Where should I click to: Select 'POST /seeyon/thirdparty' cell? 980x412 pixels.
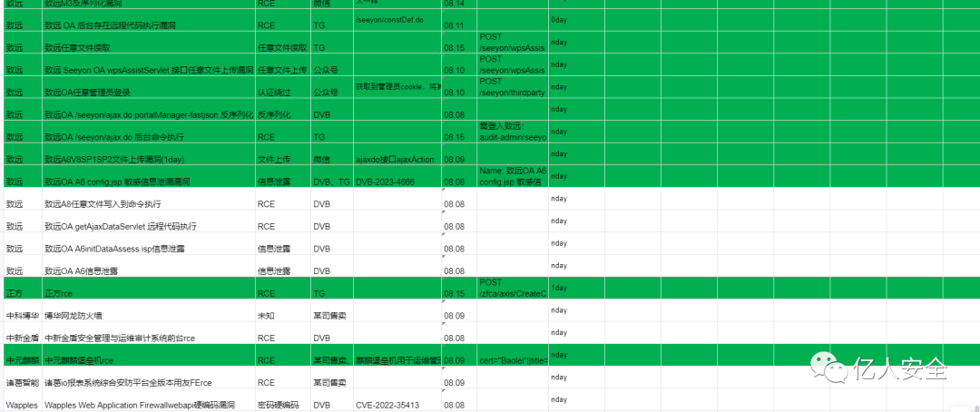tap(513, 87)
